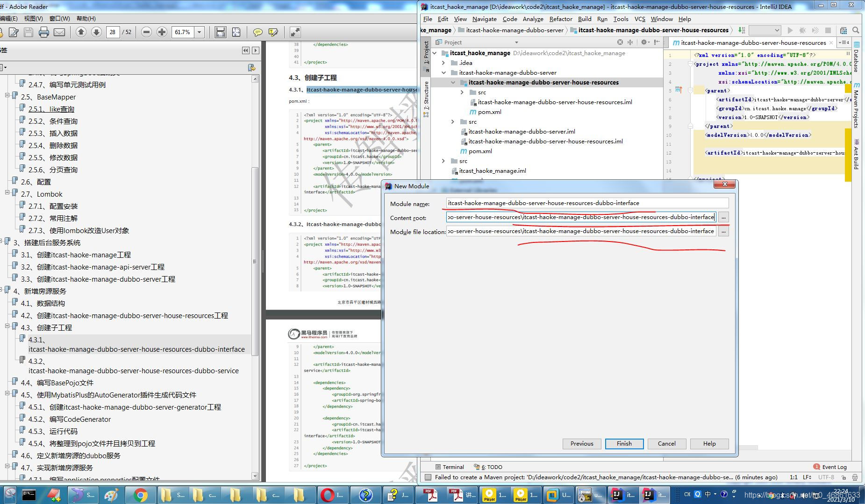Collapse the itcast-haoke-manage-dubbo-server node

coord(443,72)
